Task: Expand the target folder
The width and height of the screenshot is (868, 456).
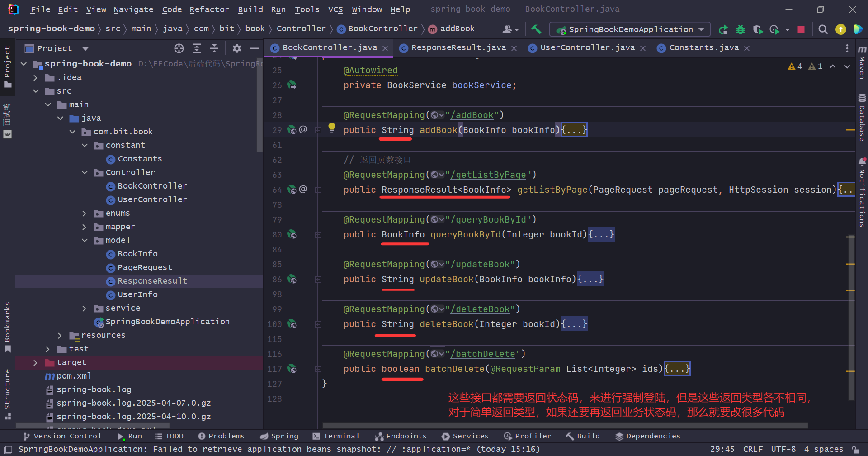Action: point(35,363)
